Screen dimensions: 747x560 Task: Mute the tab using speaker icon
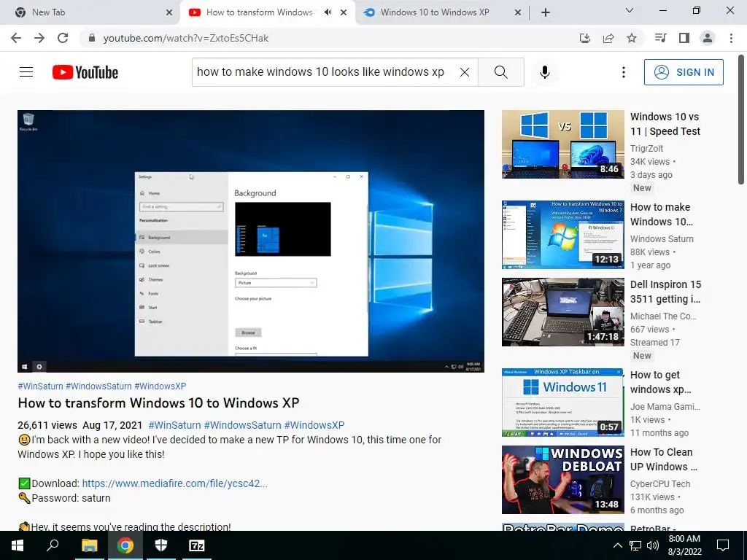(x=328, y=12)
